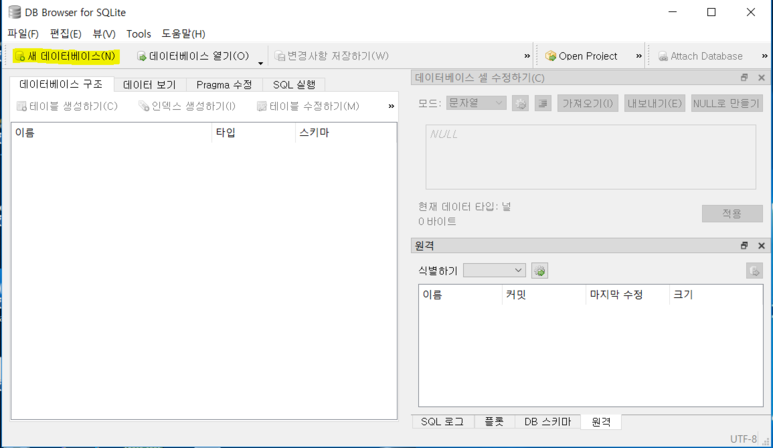Click 변경사항 저장하기(W) toolbar button
The height and width of the screenshot is (448, 773).
point(332,56)
